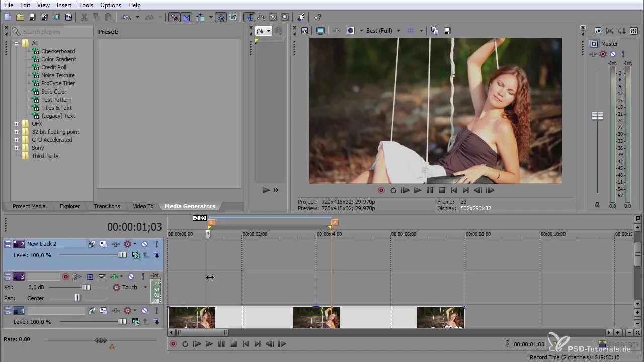
Task: Click the Paste clipboard icon
Action: (x=108, y=17)
